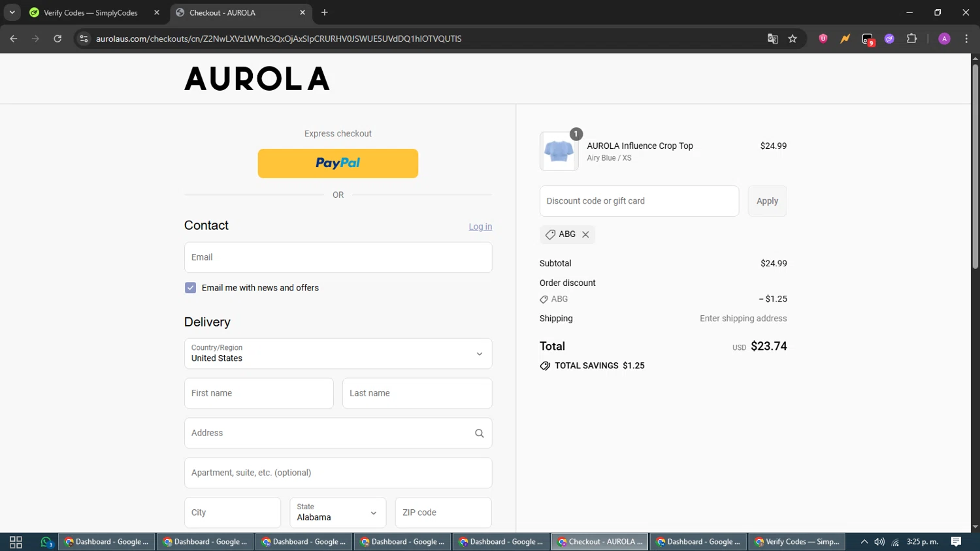Screen dimensions: 980x551
Task: Click the $23.74 total amount
Action: pyautogui.click(x=768, y=346)
